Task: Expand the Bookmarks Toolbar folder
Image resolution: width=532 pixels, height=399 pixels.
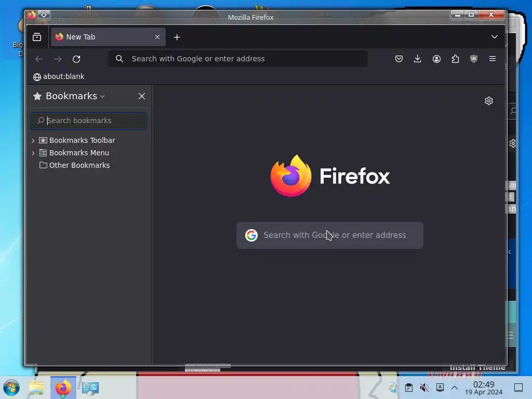Action: pyautogui.click(x=33, y=140)
